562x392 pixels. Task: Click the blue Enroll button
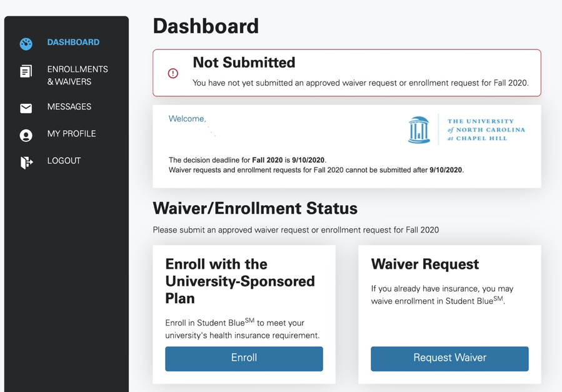pos(244,359)
